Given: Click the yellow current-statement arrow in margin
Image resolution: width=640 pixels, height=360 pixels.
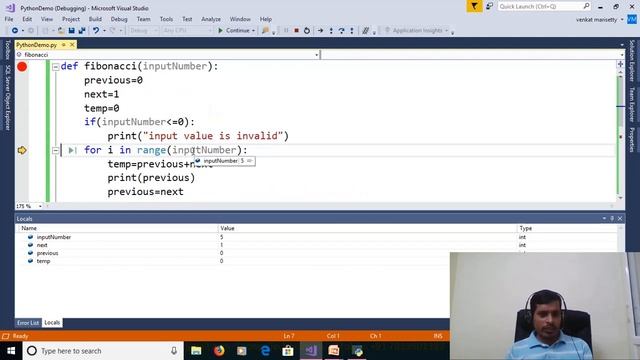Looking at the screenshot, I should 22,150.
